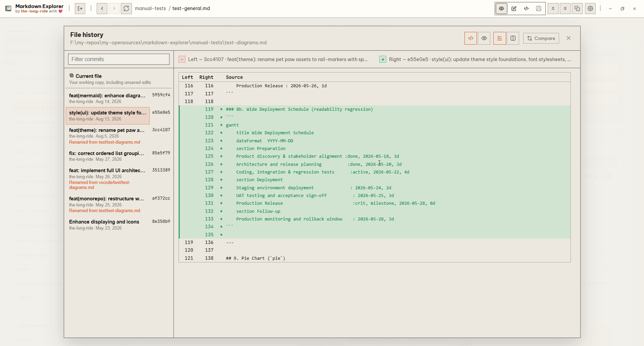The image size is (644, 346).
Task: Click the Right column header in diff table
Action: [206, 77]
